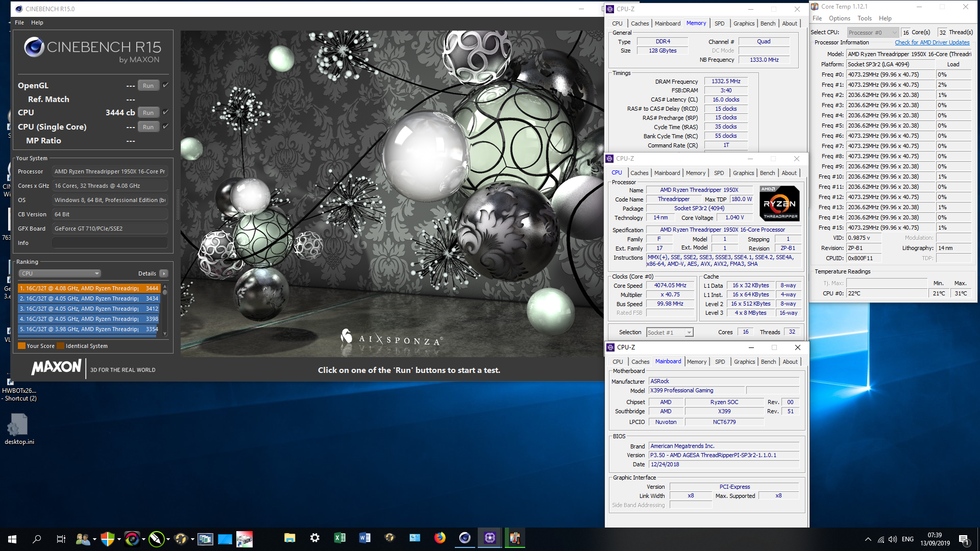The height and width of the screenshot is (551, 980).
Task: Launch Excel from the taskbar
Action: pyautogui.click(x=339, y=538)
